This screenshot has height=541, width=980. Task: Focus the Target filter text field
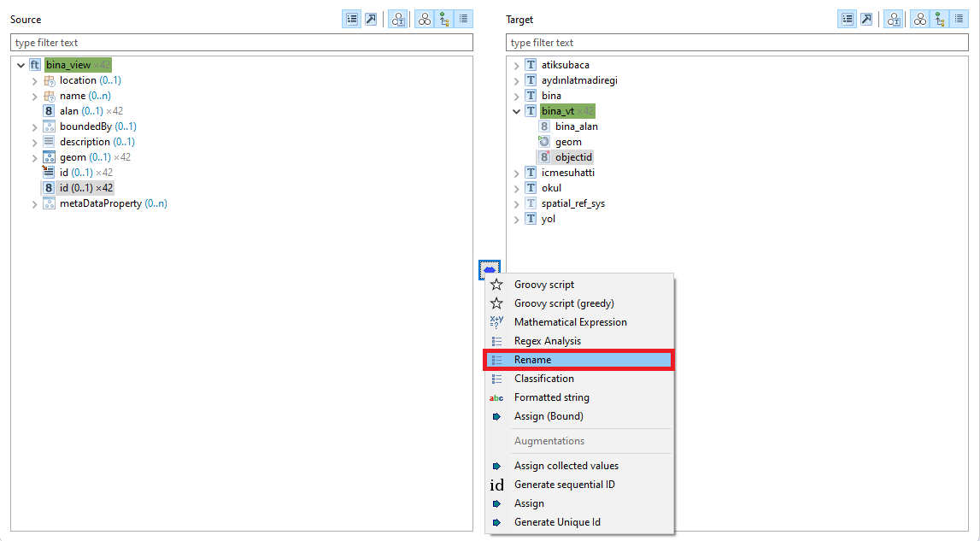(x=736, y=43)
